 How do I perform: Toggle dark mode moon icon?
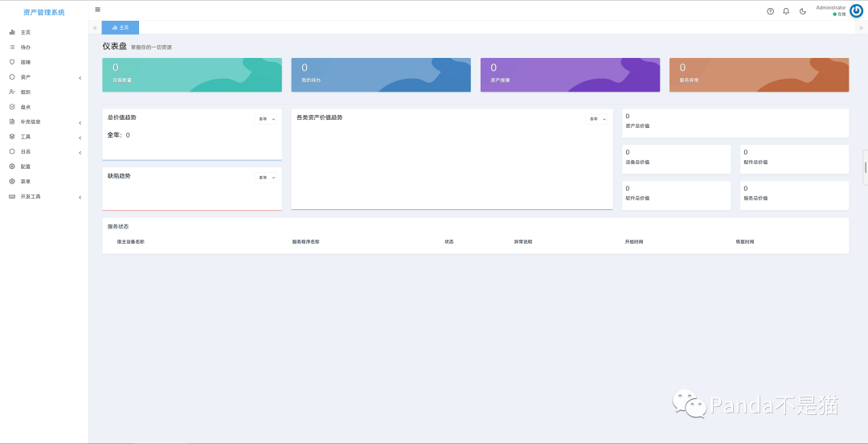(x=803, y=11)
